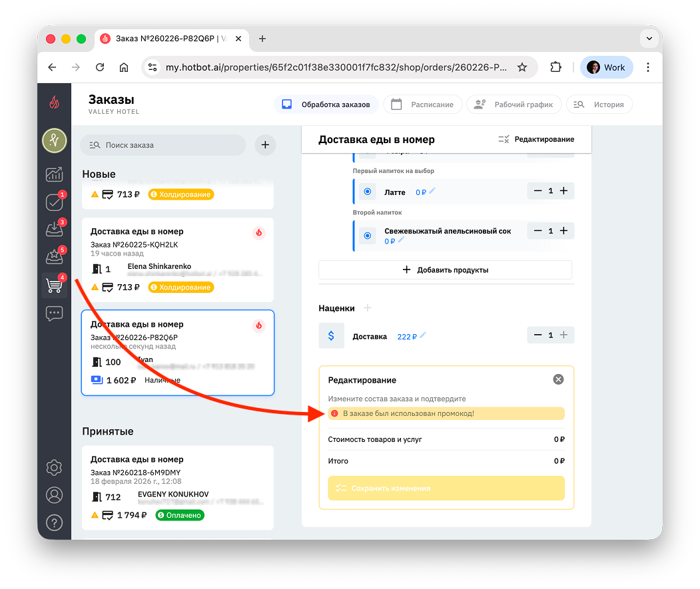Click the Оплачено status badge
Screen dimensions: 700x589
click(180, 515)
